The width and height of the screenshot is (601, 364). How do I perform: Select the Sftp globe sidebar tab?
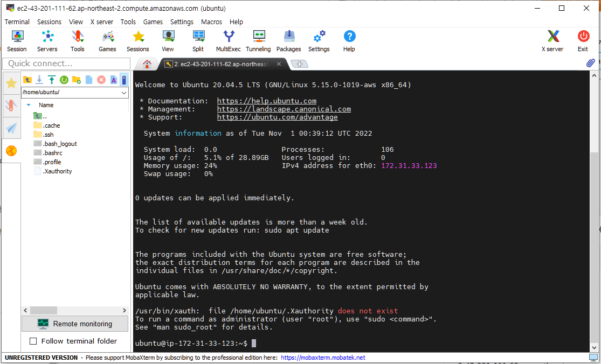point(11,151)
